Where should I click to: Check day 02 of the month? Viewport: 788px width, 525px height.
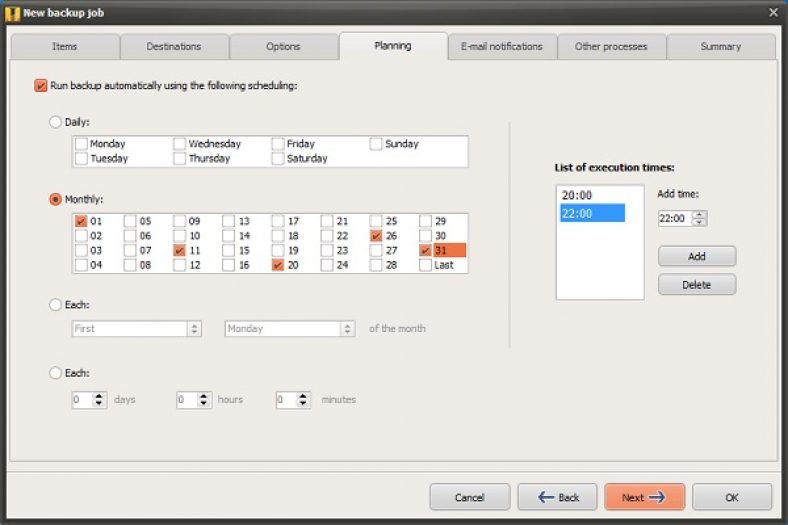(81, 236)
